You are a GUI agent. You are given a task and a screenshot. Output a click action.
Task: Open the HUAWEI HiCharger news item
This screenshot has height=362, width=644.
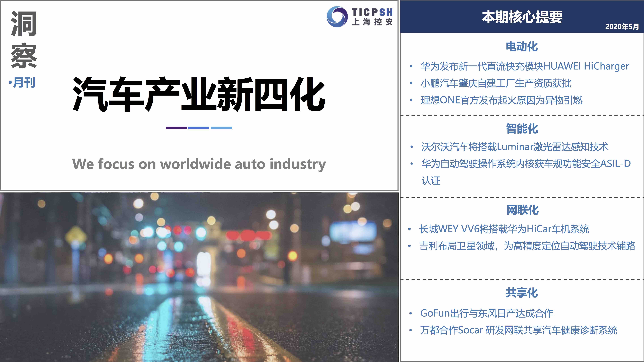pyautogui.click(x=524, y=66)
